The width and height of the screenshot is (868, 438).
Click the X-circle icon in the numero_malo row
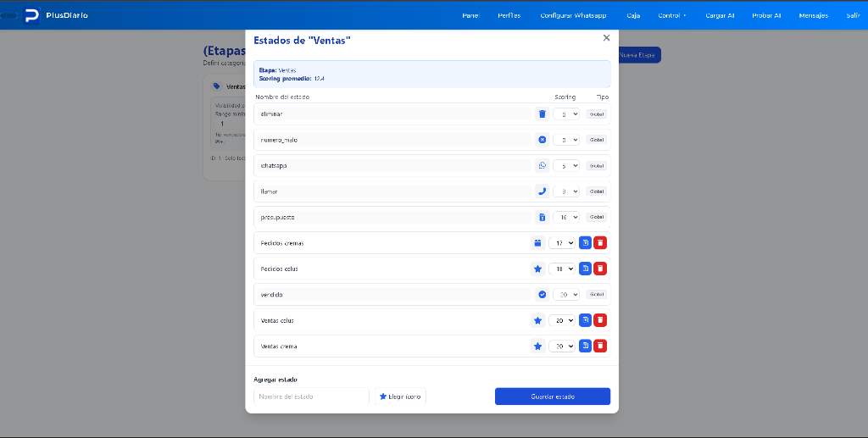pyautogui.click(x=542, y=140)
